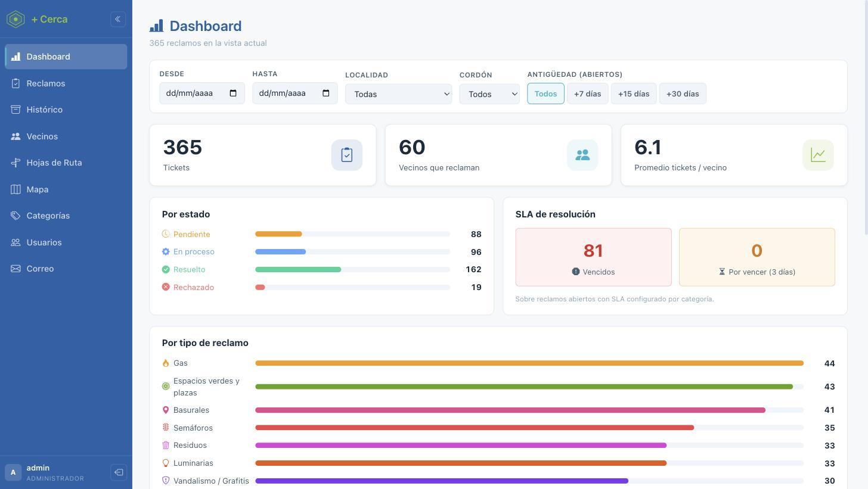Select the +15 días antigüedad filter
The height and width of the screenshot is (489, 868).
click(x=634, y=94)
